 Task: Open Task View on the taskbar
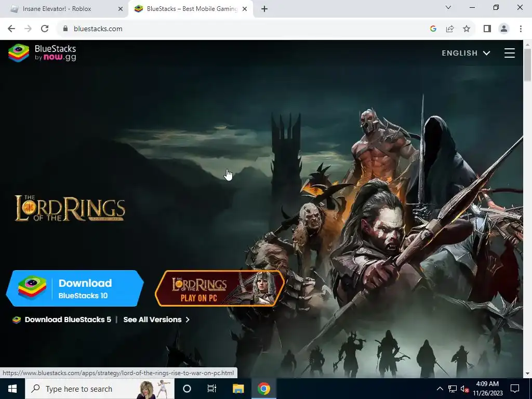click(x=212, y=389)
